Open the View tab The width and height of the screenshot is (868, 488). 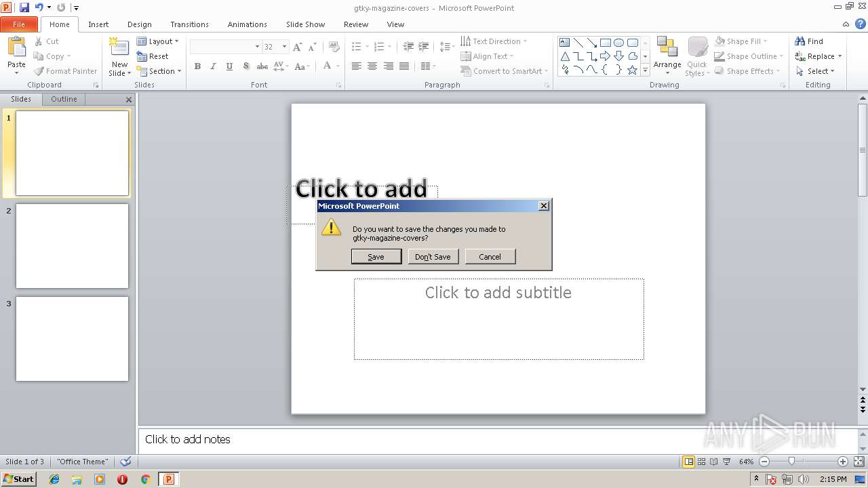[x=395, y=24]
